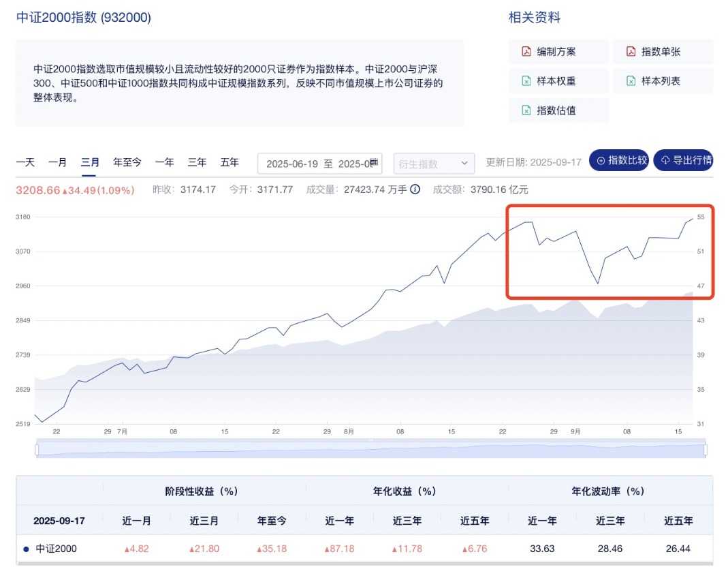Open the Excel icon for 样本权重
Viewport: 728px width, 582px height.
point(526,81)
